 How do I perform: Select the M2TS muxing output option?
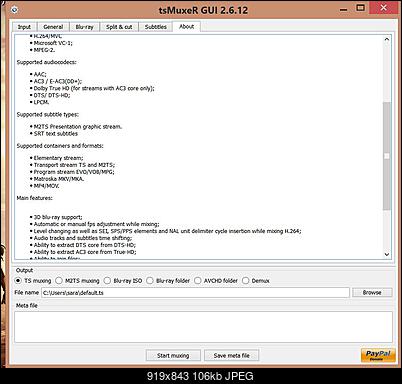pyautogui.click(x=77, y=281)
